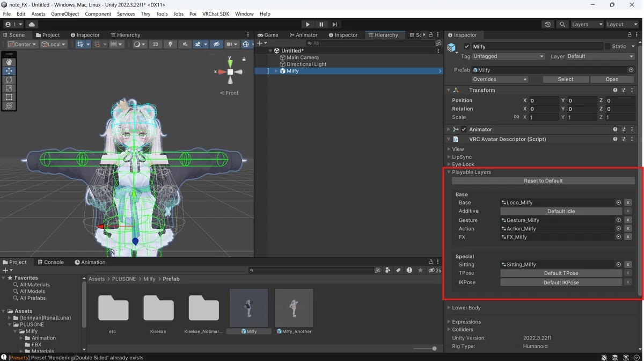644x361 pixels.
Task: Select the Hand (View) tool
Action: tap(9, 62)
